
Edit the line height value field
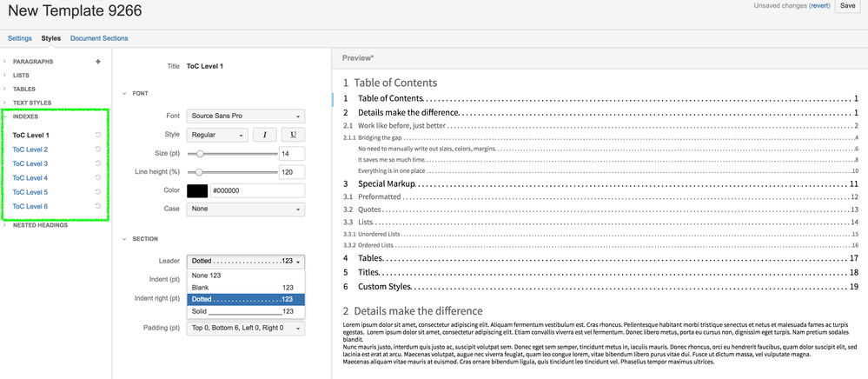pyautogui.click(x=292, y=172)
